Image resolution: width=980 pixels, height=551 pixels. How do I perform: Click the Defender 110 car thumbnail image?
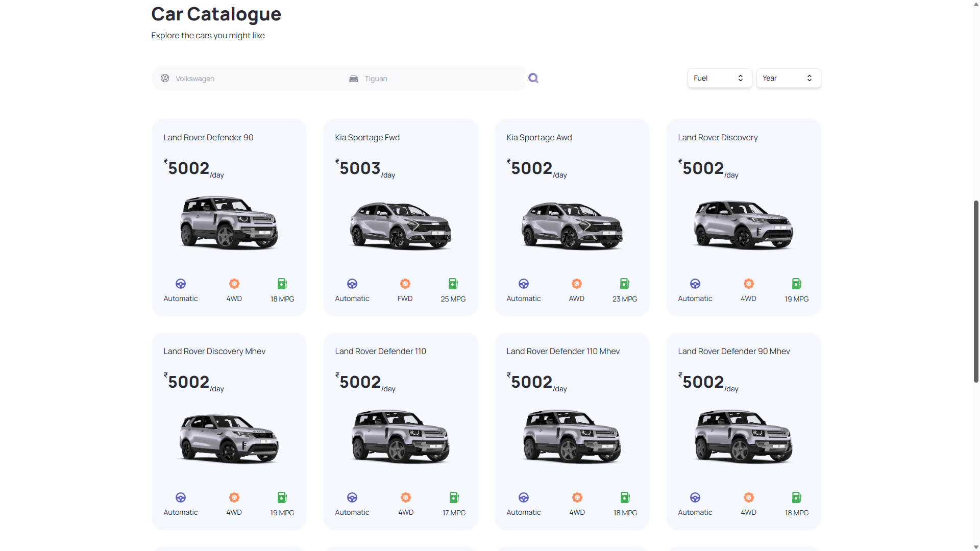tap(400, 436)
